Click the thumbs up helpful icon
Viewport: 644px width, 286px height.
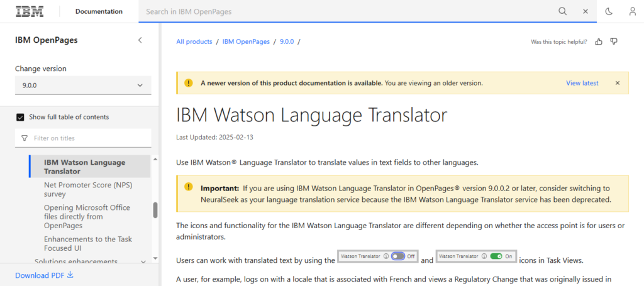(x=599, y=41)
